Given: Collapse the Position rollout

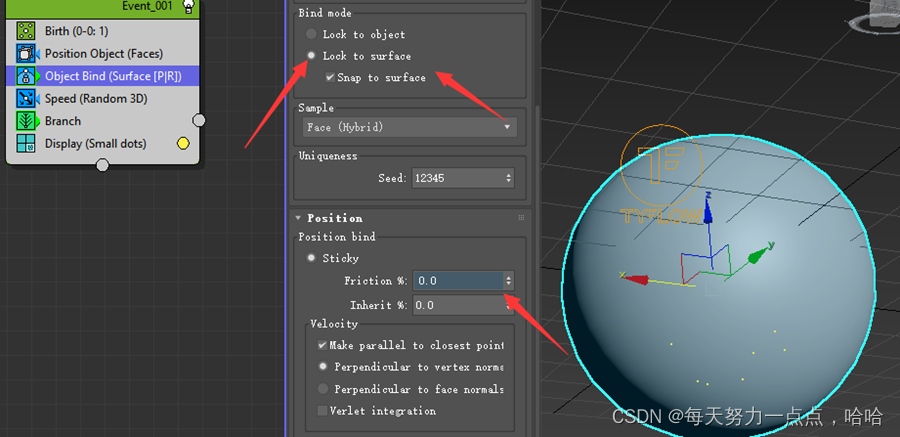Looking at the screenshot, I should 298,218.
